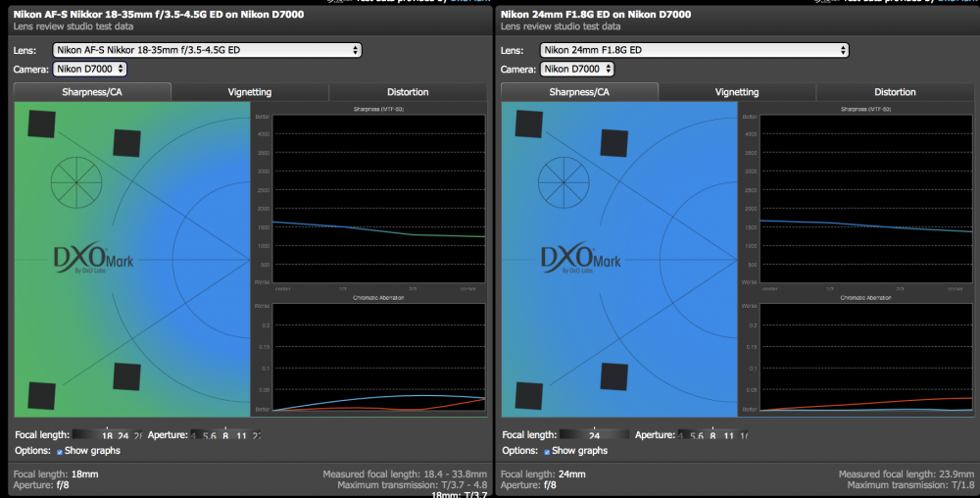Switch to Vignetting tab in the 24mm F1.8G panel
The image size is (980, 498).
click(x=737, y=92)
